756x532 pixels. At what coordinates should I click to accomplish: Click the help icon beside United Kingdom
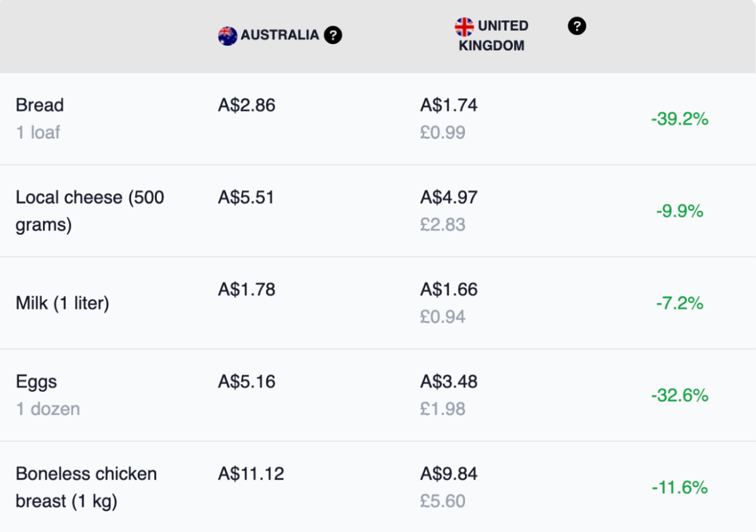[x=577, y=26]
